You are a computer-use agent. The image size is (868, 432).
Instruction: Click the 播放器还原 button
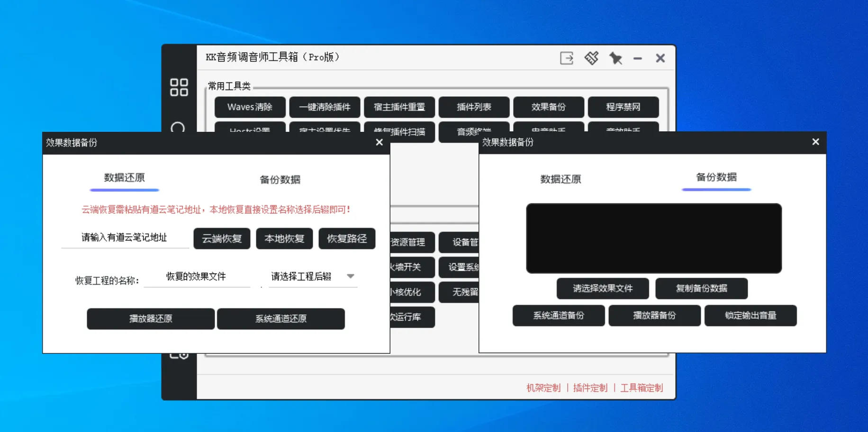(x=151, y=319)
